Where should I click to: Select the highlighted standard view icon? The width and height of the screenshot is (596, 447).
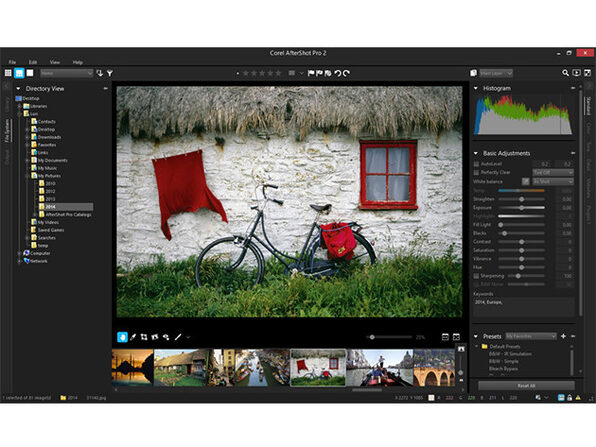click(19, 73)
